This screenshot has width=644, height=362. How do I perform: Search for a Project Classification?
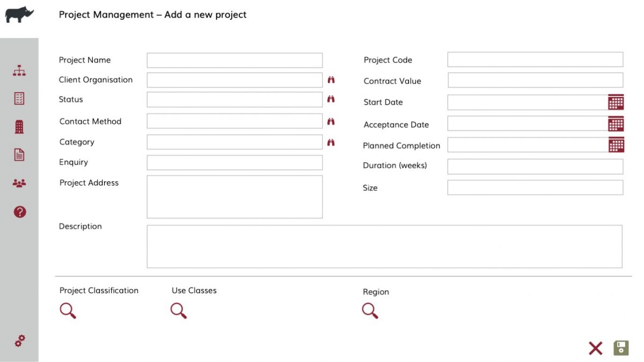coord(68,310)
